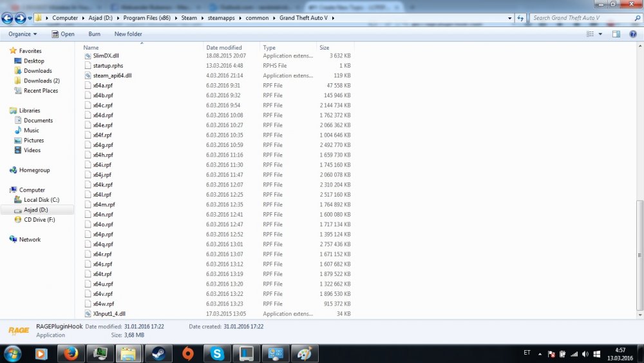Viewport: 644px width, 363px height.
Task: Go back with the Back arrow button
Action: pyautogui.click(x=7, y=17)
